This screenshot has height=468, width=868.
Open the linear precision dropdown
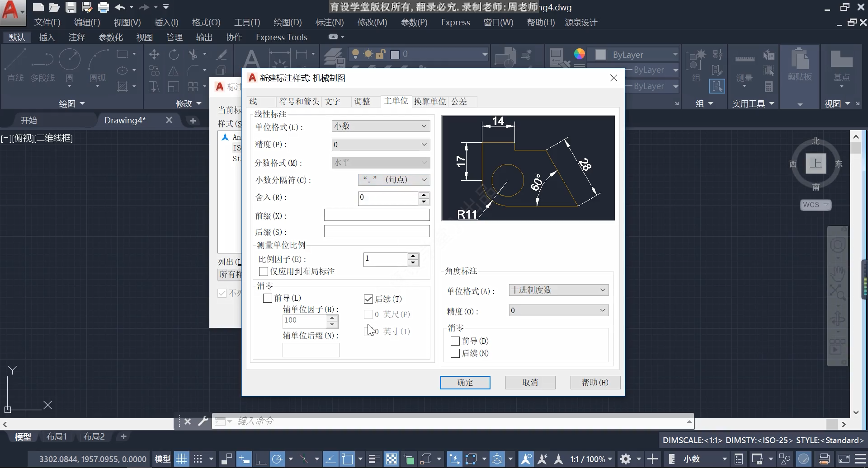coord(381,145)
